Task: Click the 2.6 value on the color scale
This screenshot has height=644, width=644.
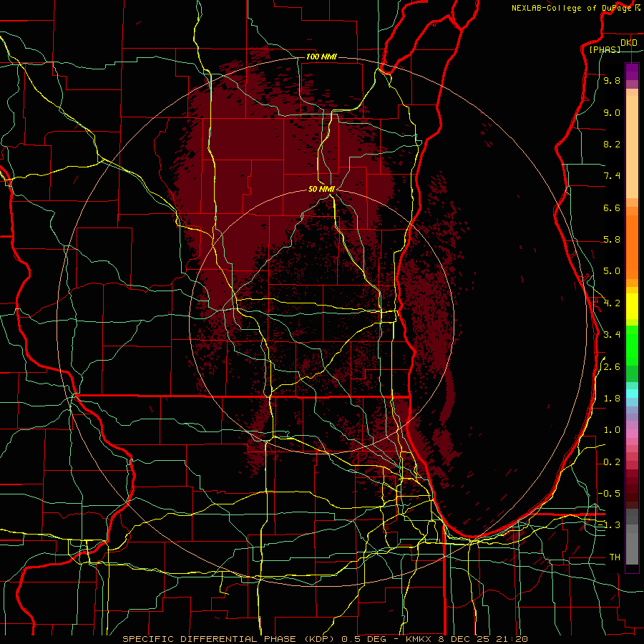Action: click(612, 367)
